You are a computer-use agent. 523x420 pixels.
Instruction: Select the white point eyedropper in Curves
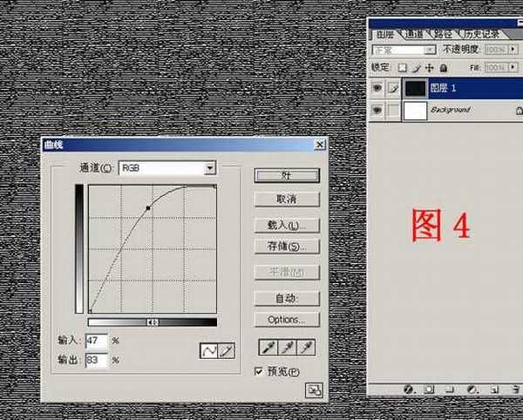pos(305,349)
